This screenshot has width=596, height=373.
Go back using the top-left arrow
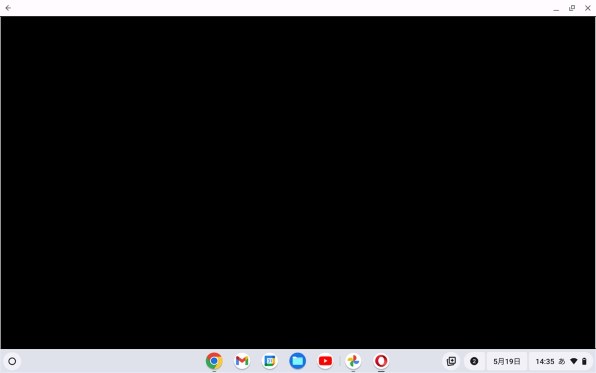[x=8, y=8]
